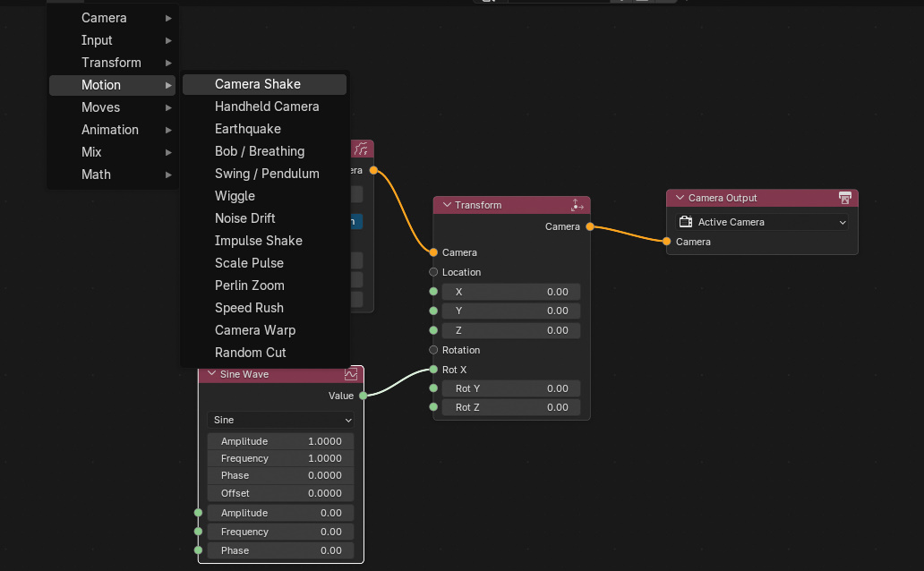This screenshot has width=924, height=571.
Task: Click the Rot Z value field
Action: coord(510,407)
